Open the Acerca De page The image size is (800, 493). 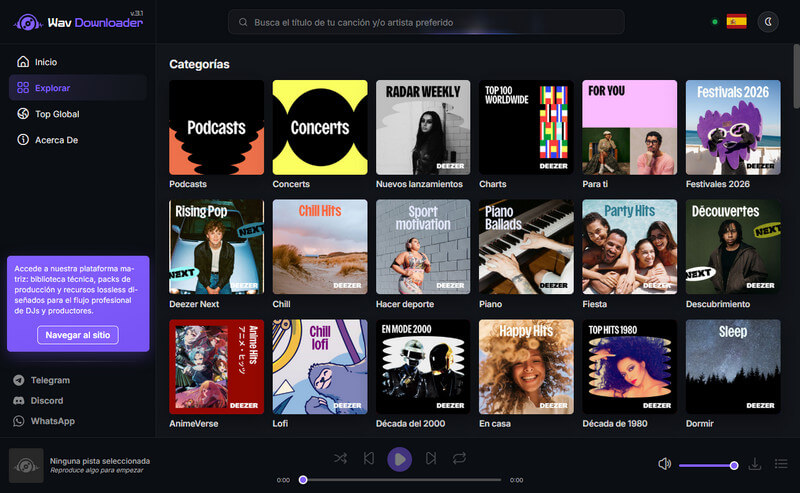coord(78,140)
